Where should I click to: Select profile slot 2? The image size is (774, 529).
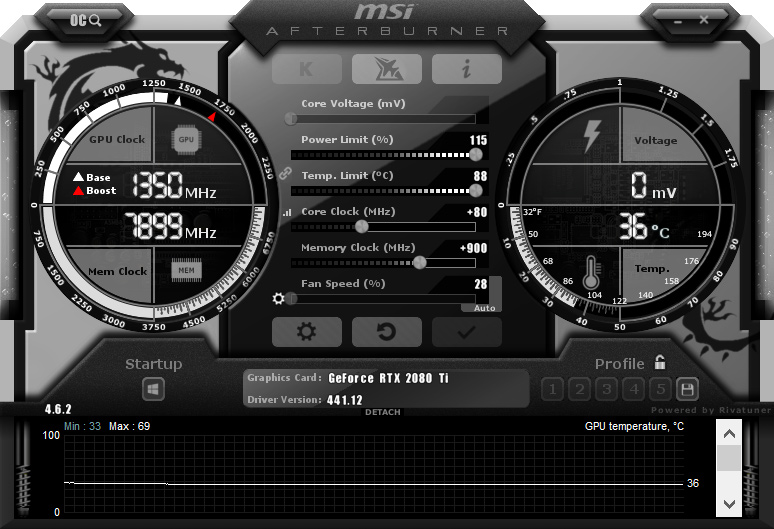point(580,389)
